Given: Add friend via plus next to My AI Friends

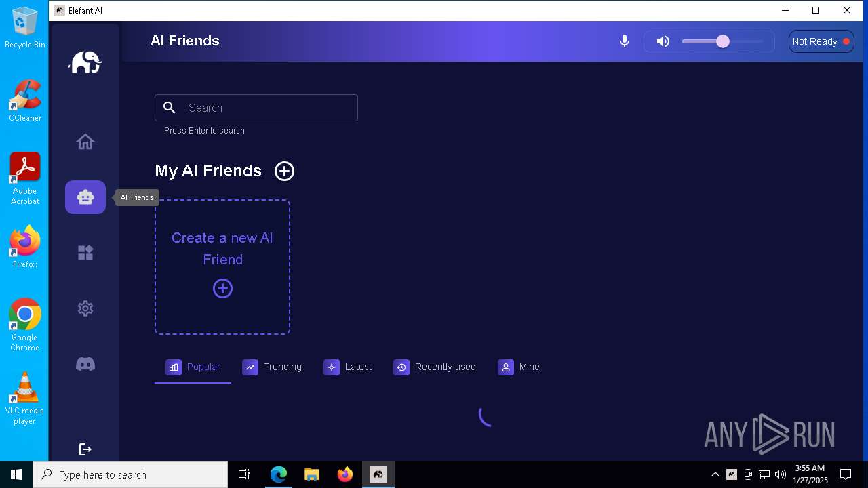Looking at the screenshot, I should click(284, 171).
